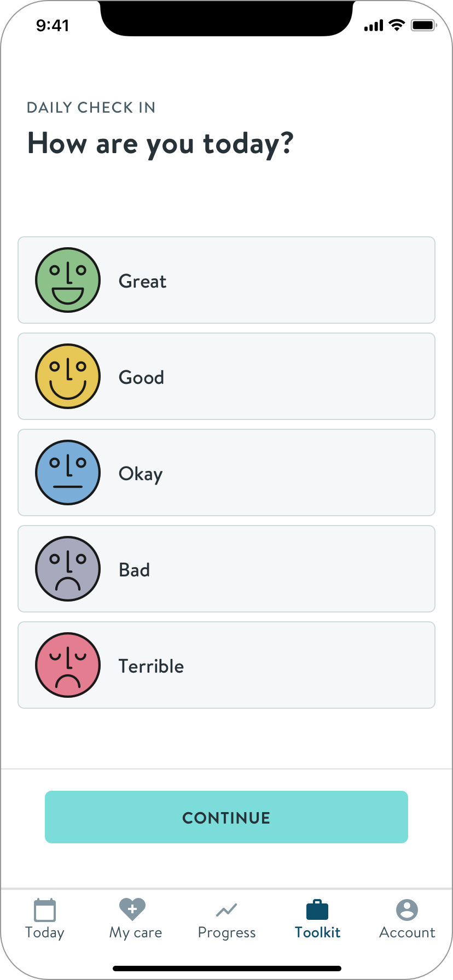Select the Great mood option
This screenshot has height=980, width=453.
(226, 280)
